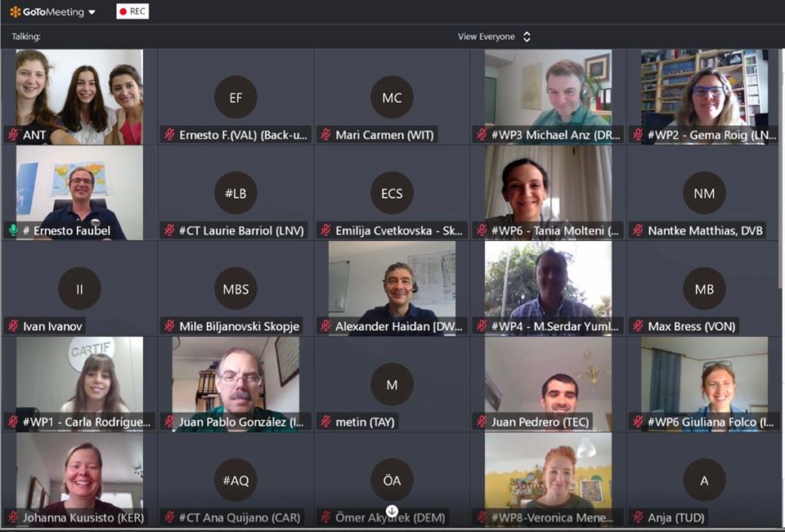Click the muted mic icon beside Anja (TUD)
This screenshot has width=785, height=532.
639,517
